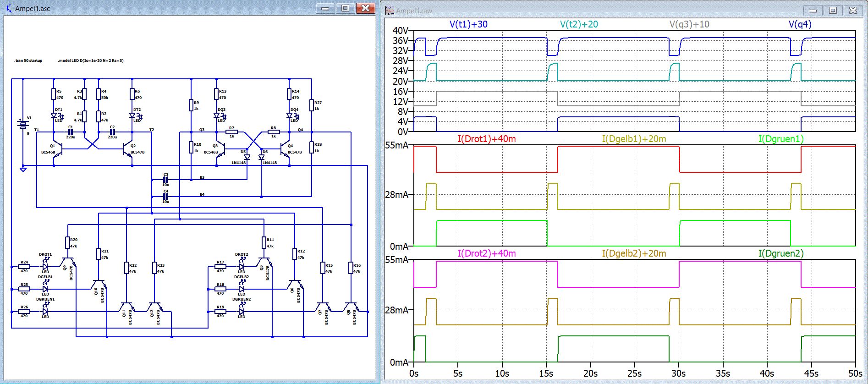Viewport: 868px width, 384px height.
Task: Open Ampel1.asc window system menu icon
Action: tap(8, 8)
